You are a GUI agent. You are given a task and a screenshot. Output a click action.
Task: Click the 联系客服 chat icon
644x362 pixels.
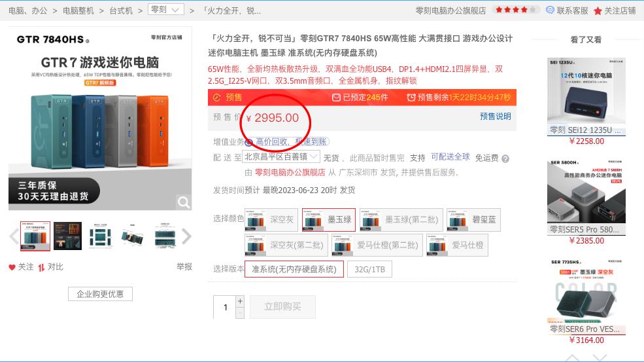(x=550, y=10)
